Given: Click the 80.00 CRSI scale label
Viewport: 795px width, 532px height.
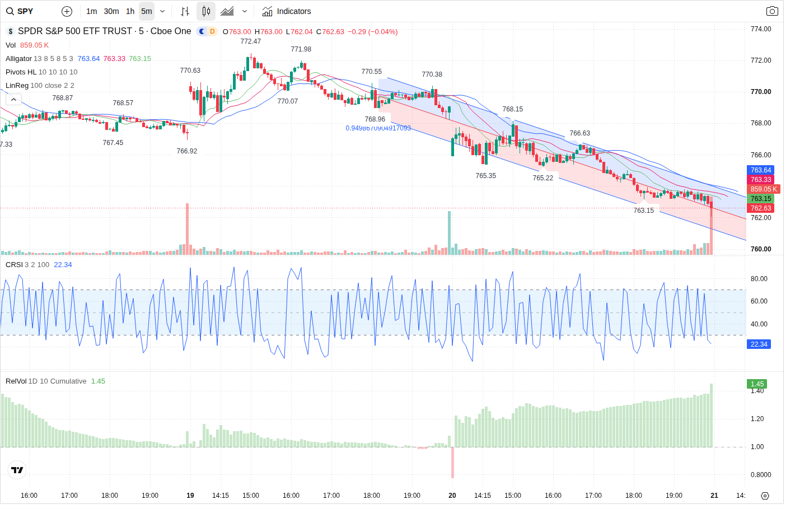Looking at the screenshot, I should tap(759, 279).
